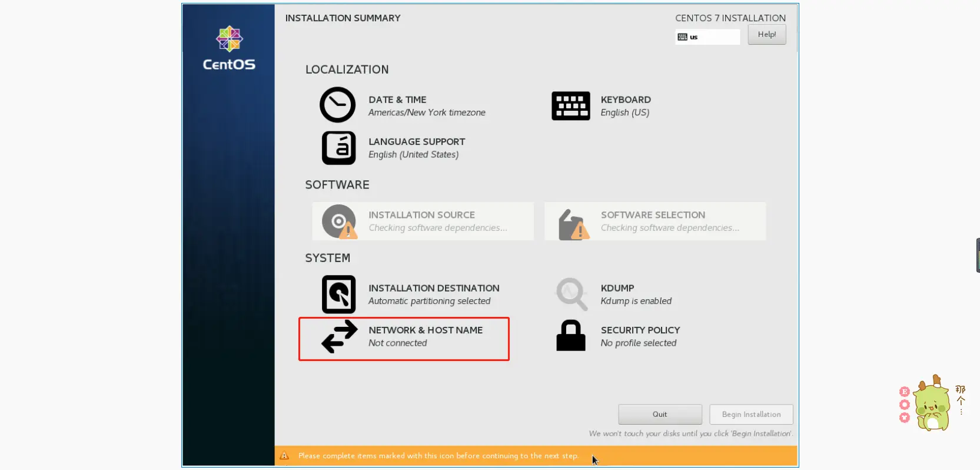Click the Security Policy padlock icon
Screen dimensions: 980x470
(570, 336)
